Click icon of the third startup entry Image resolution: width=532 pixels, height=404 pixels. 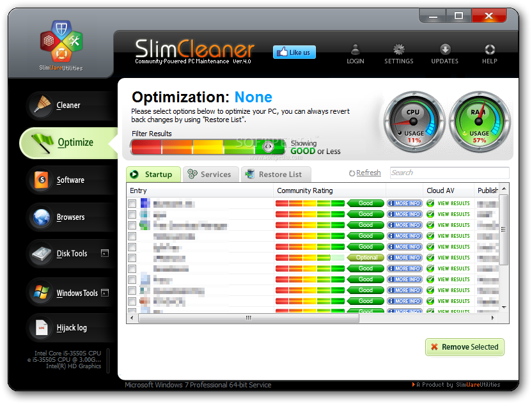coord(145,225)
